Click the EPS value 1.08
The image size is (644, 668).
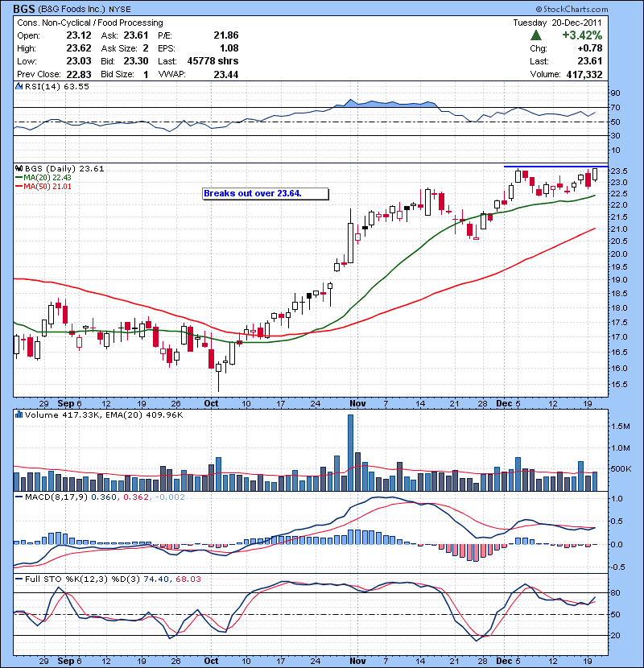point(229,48)
